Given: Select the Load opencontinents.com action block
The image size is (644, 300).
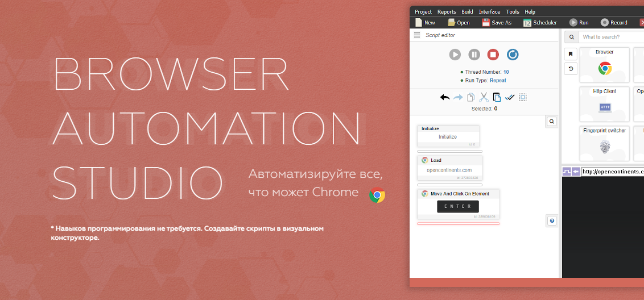Looking at the screenshot, I should click(450, 168).
